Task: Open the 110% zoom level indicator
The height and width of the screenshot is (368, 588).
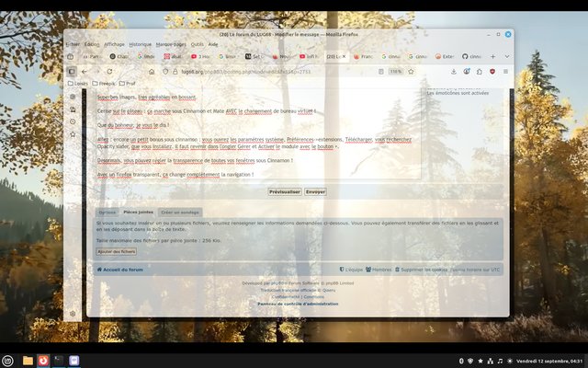Action: (x=395, y=71)
